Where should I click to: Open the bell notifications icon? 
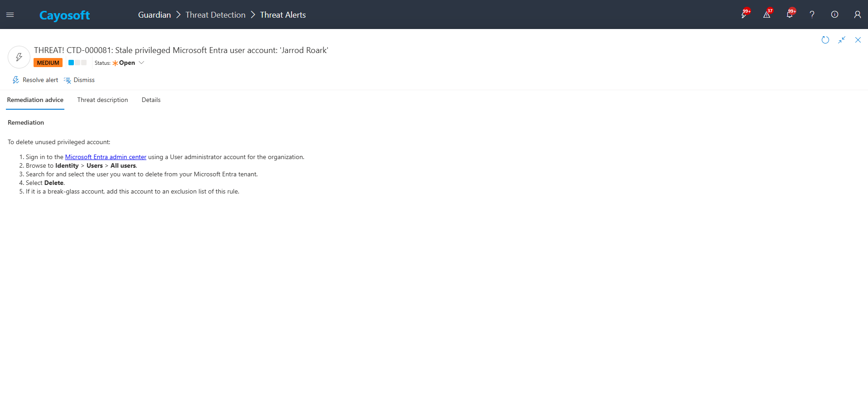coord(789,15)
